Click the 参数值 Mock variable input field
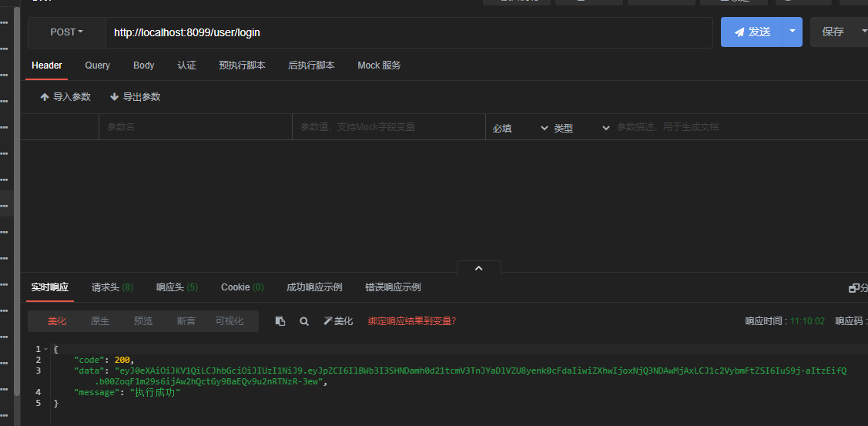 [x=389, y=127]
